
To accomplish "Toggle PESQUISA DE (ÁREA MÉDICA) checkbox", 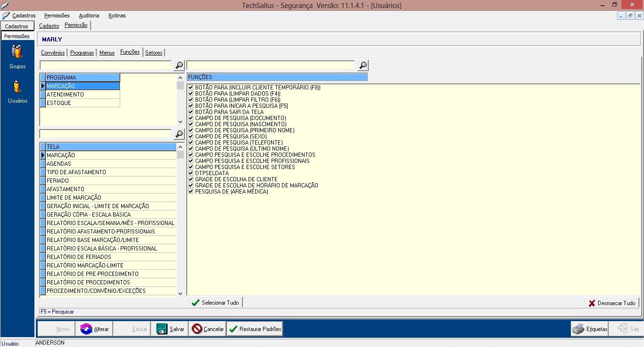I will (191, 192).
